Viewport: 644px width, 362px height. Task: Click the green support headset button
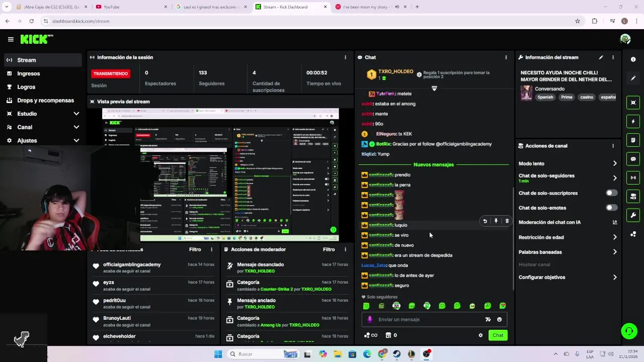(x=629, y=331)
